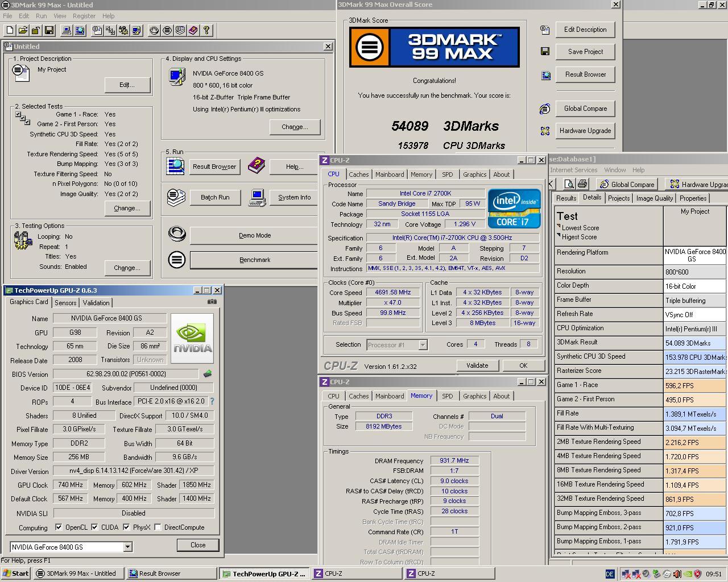The image size is (728, 582).
Task: Click the Batch Run stacked-pages toolbar icon
Action: tap(180, 30)
